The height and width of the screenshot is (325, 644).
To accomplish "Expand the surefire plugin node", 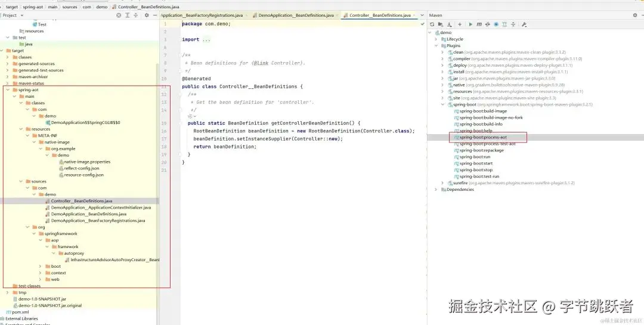I will tap(442, 183).
